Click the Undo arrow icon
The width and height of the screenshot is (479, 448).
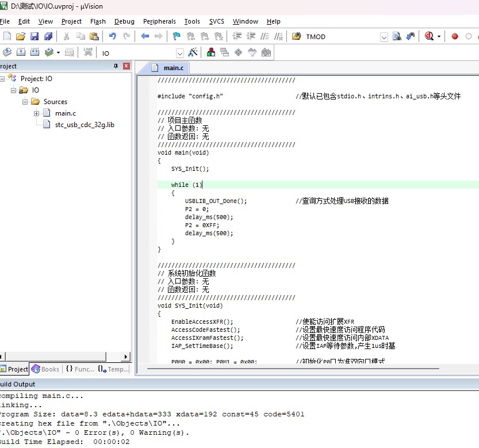(x=112, y=36)
